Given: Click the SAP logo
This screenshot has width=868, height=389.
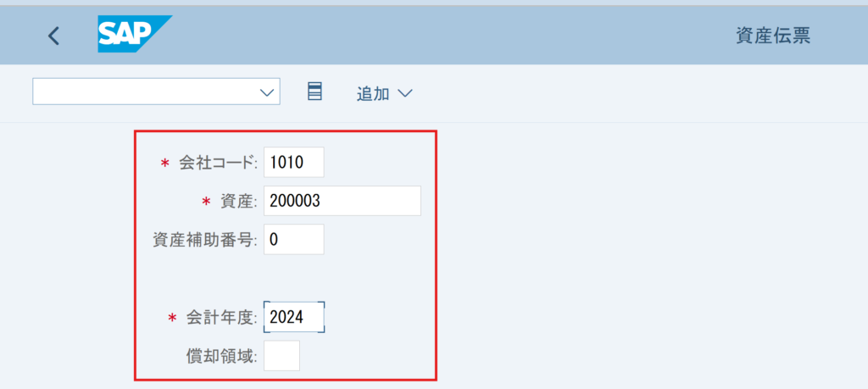Looking at the screenshot, I should pyautogui.click(x=134, y=35).
